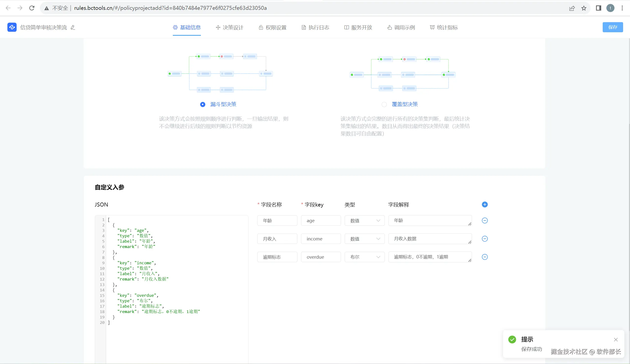This screenshot has width=630, height=364.
Task: Click the 保存 button
Action: 612,27
